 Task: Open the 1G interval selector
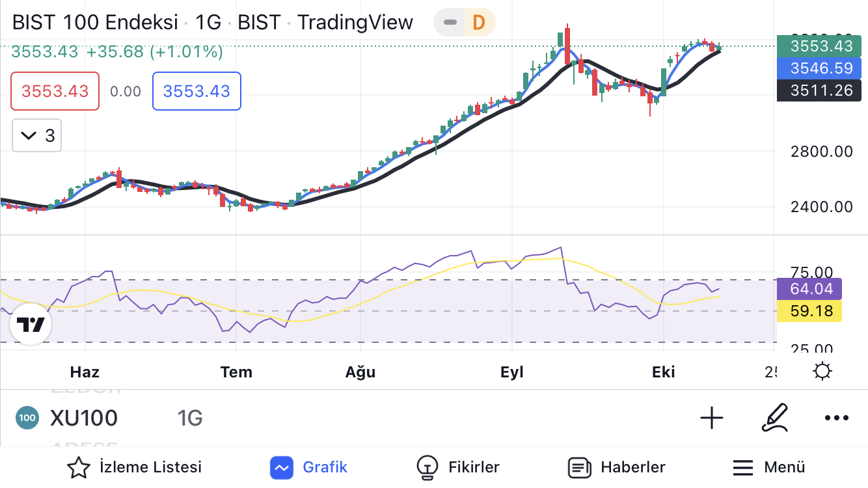click(190, 418)
